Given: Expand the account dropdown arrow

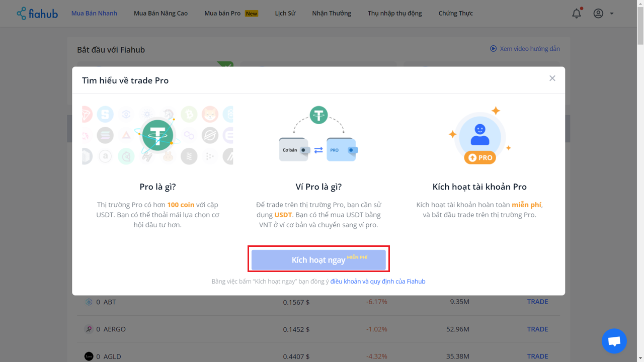Looking at the screenshot, I should [x=612, y=14].
